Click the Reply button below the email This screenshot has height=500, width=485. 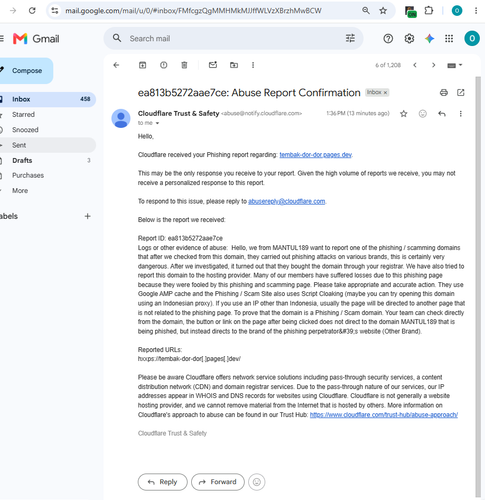[x=162, y=482]
